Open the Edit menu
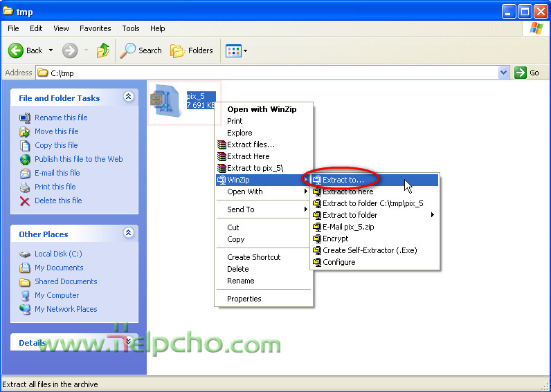The width and height of the screenshot is (551, 392). pos(36,28)
